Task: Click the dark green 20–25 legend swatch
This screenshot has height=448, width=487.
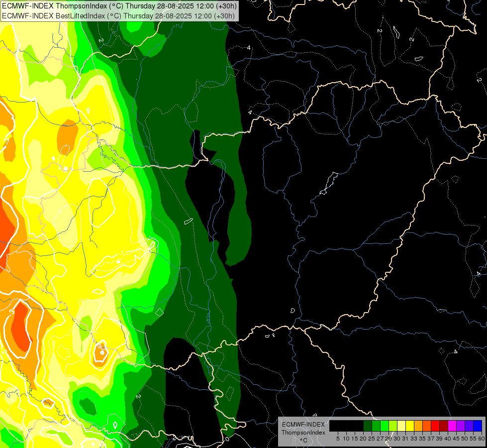Action: point(368,426)
